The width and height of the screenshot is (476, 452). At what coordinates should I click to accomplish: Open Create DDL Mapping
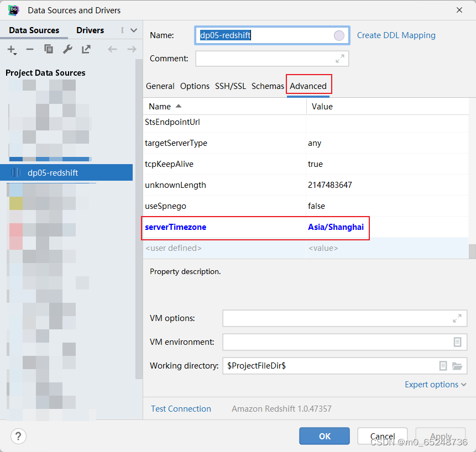(396, 35)
